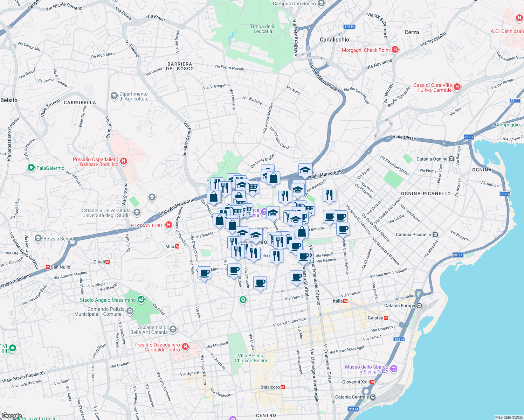Select the Galatea metro station icon
Screen dimensions: 524x420
(386, 318)
